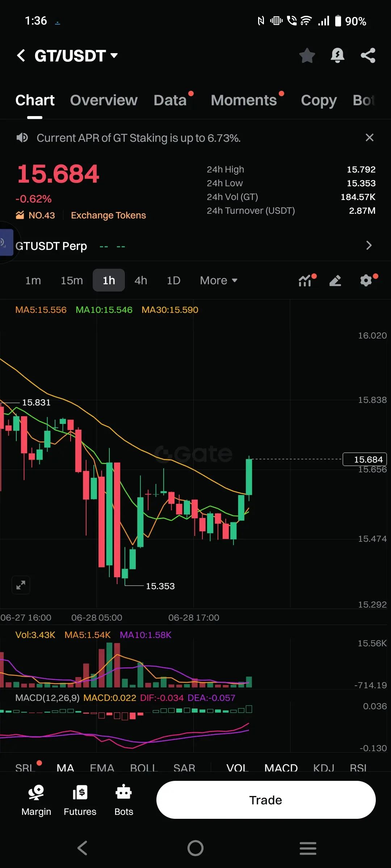
Task: Open chart settings gear icon
Action: [x=366, y=280]
